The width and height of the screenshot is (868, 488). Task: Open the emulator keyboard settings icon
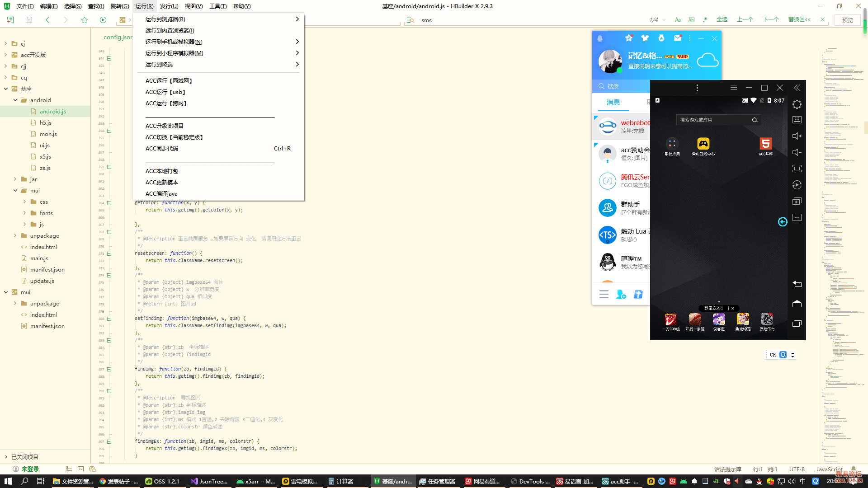pyautogui.click(x=797, y=120)
